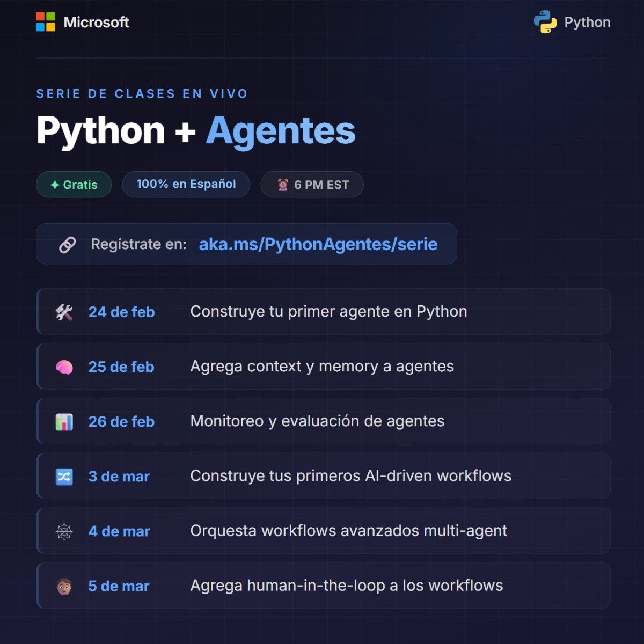
Task: Expand the Orquesta workflows avanzados session
Action: tap(322, 531)
